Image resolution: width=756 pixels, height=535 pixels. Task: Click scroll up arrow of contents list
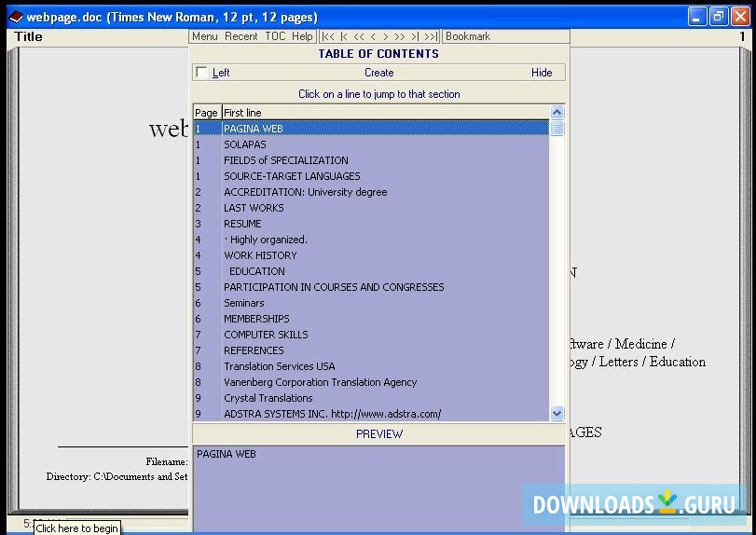pyautogui.click(x=557, y=112)
